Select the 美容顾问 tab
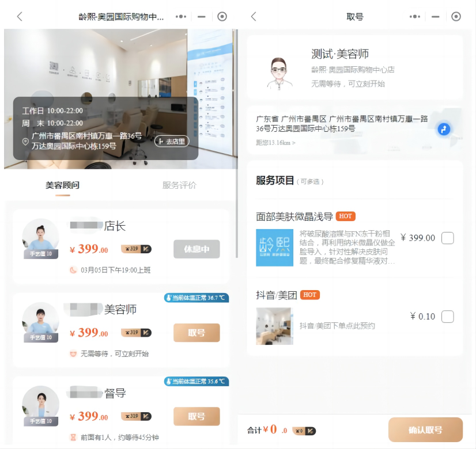 [62, 185]
